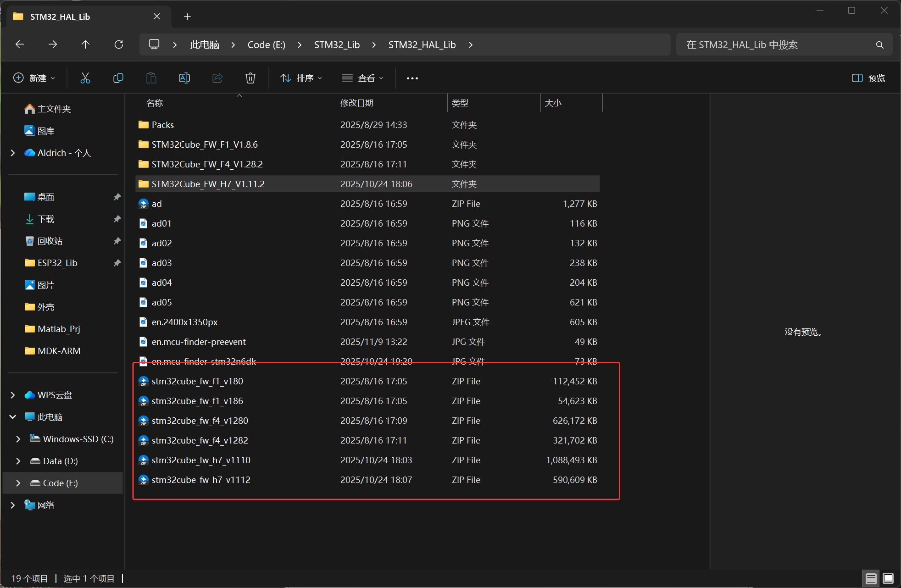The width and height of the screenshot is (901, 588).
Task: Expand the Windows-SSD (C:) drive tree
Action: (18, 439)
